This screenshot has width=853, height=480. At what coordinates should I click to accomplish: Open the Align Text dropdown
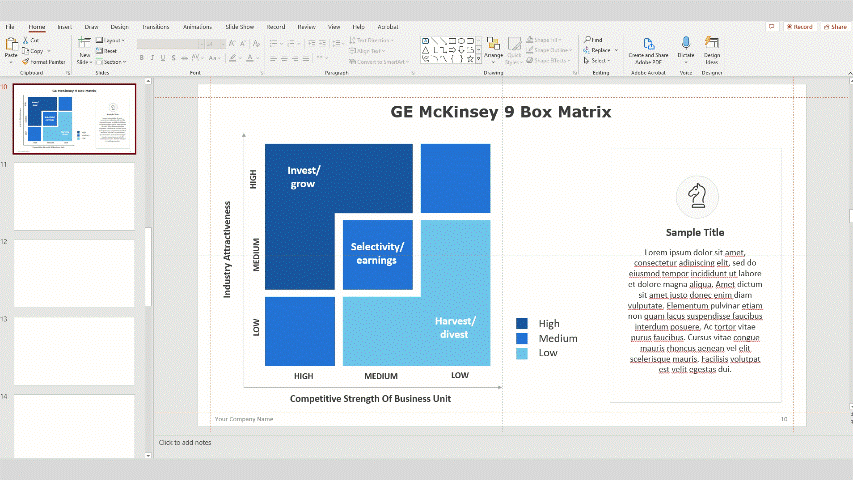pyautogui.click(x=368, y=51)
